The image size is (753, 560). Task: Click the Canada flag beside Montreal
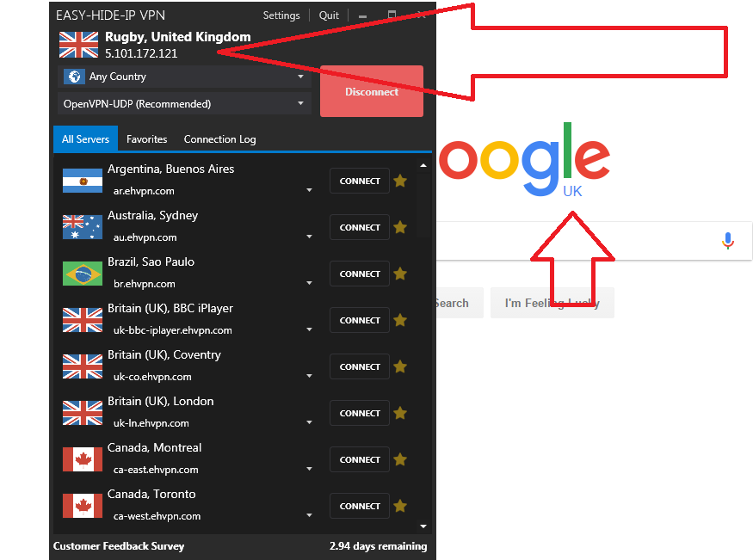point(83,459)
